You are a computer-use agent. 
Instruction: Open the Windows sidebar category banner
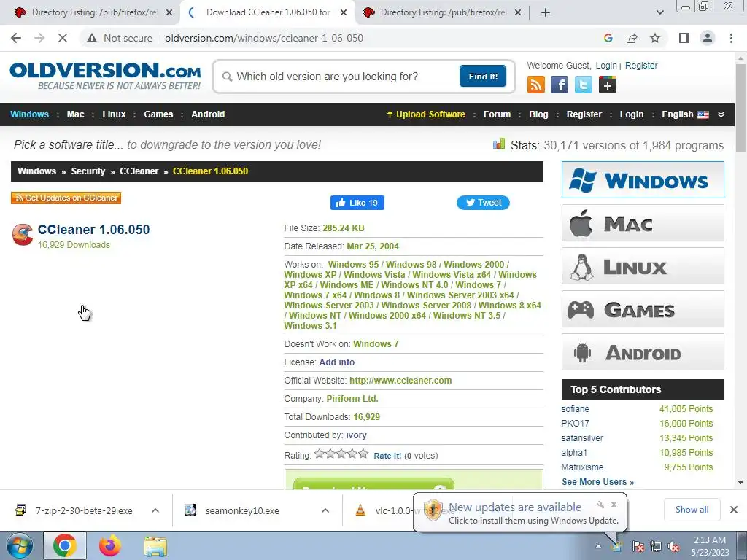[x=643, y=180]
